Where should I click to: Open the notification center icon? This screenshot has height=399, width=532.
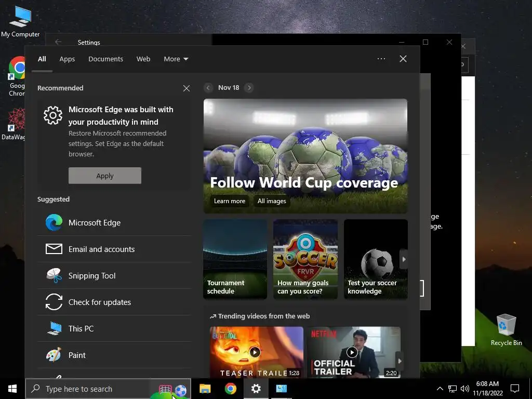click(x=515, y=389)
